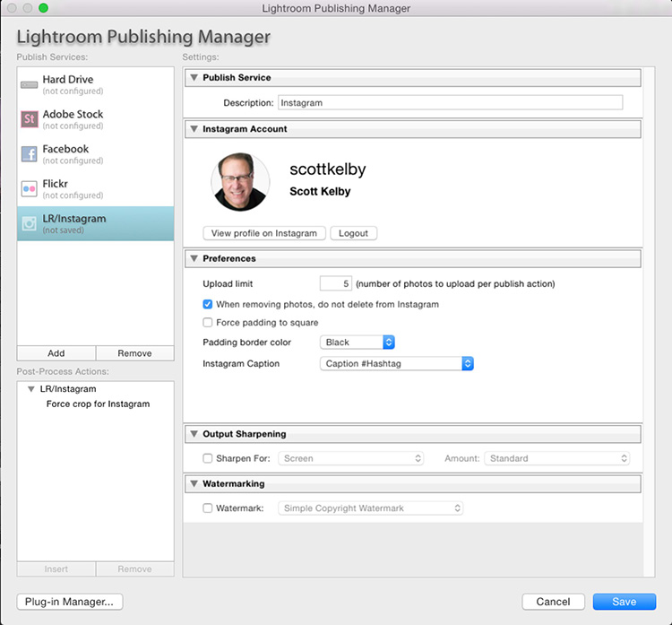672x625 pixels.
Task: Click the Cancel button
Action: [553, 602]
